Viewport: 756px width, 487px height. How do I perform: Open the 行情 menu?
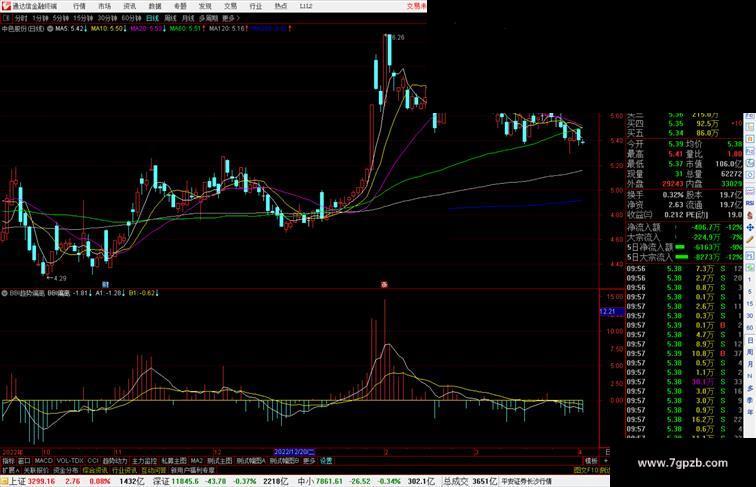(x=79, y=6)
